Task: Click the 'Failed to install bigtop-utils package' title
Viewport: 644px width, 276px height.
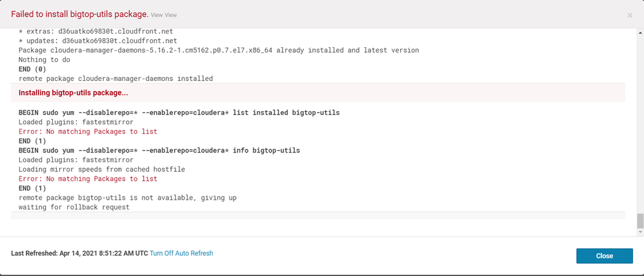Action: pos(79,14)
